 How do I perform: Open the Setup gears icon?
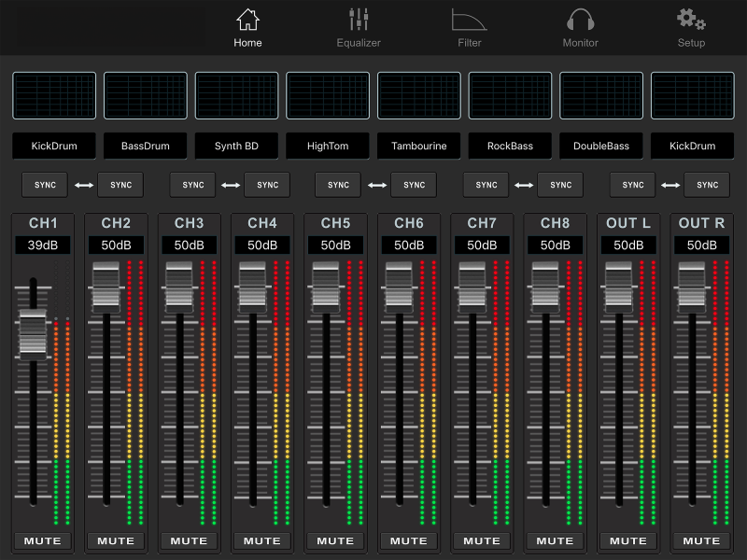click(x=691, y=20)
